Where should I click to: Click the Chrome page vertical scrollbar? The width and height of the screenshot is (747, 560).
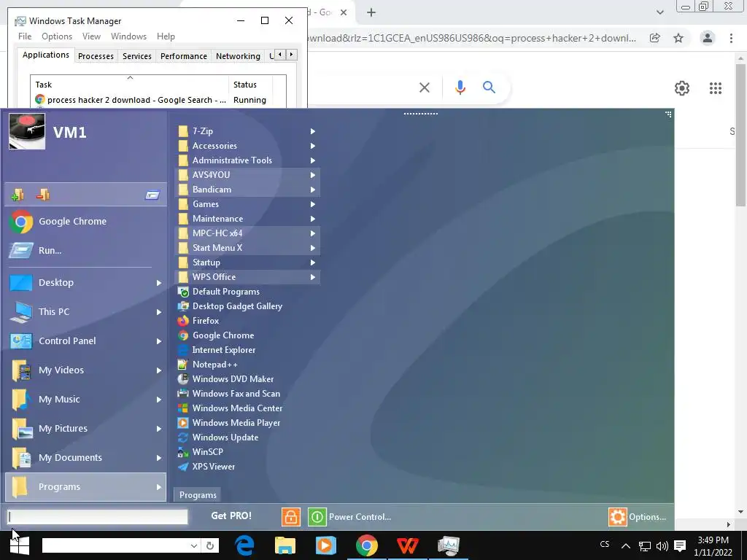tap(740, 136)
